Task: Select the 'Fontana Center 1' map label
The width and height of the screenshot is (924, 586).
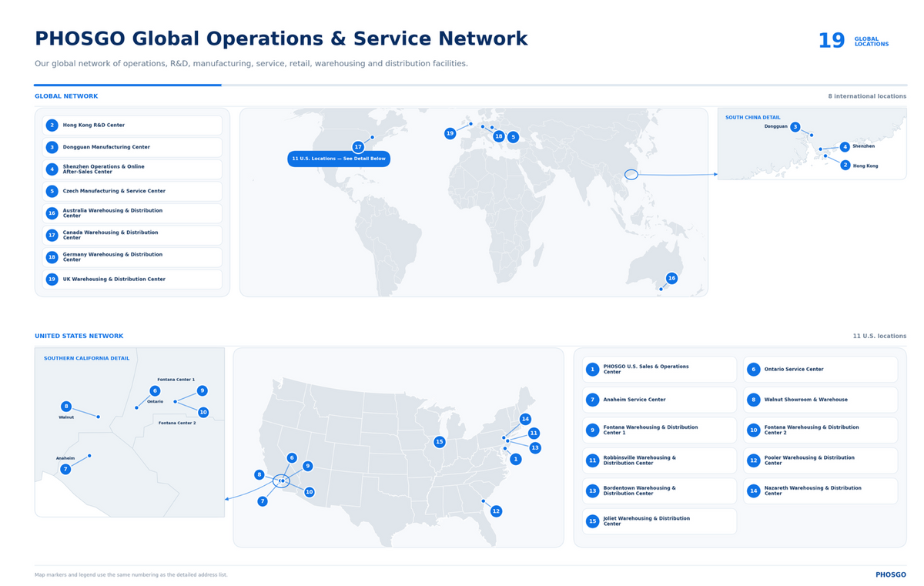Action: point(176,380)
